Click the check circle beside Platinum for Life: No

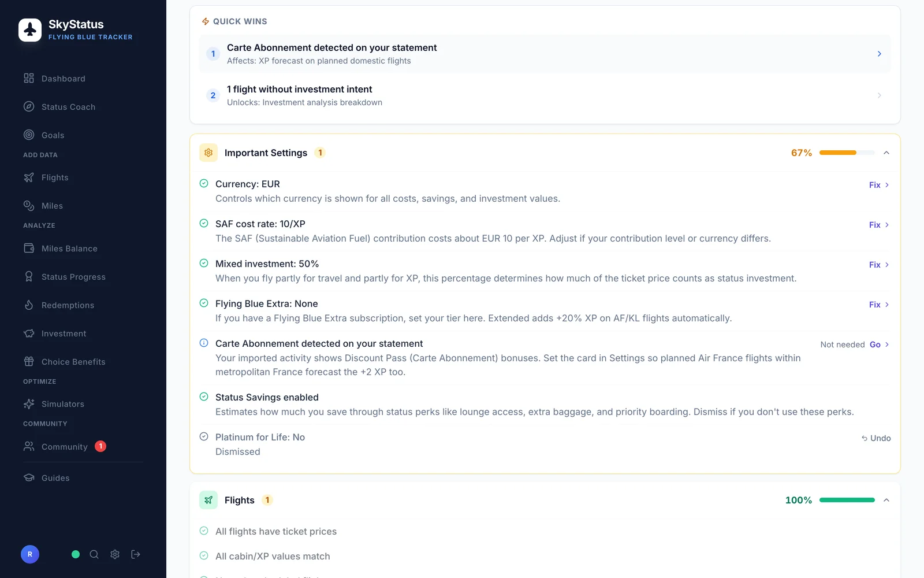tap(204, 436)
